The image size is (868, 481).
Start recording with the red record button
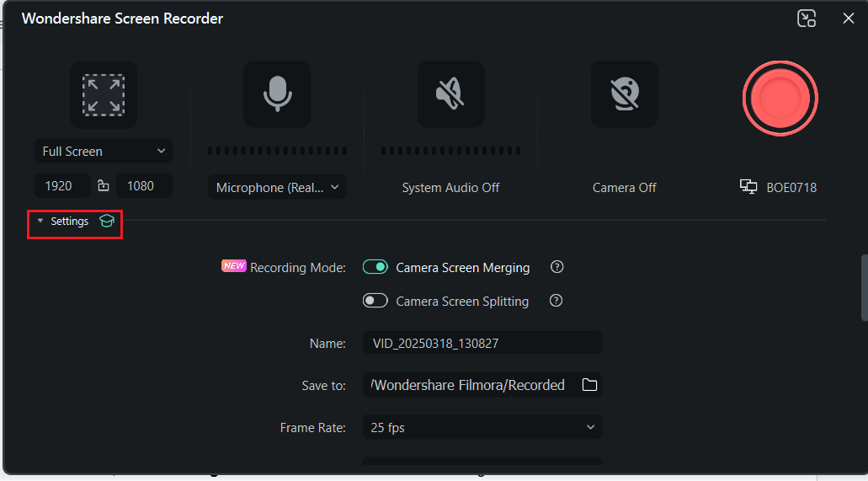click(780, 99)
